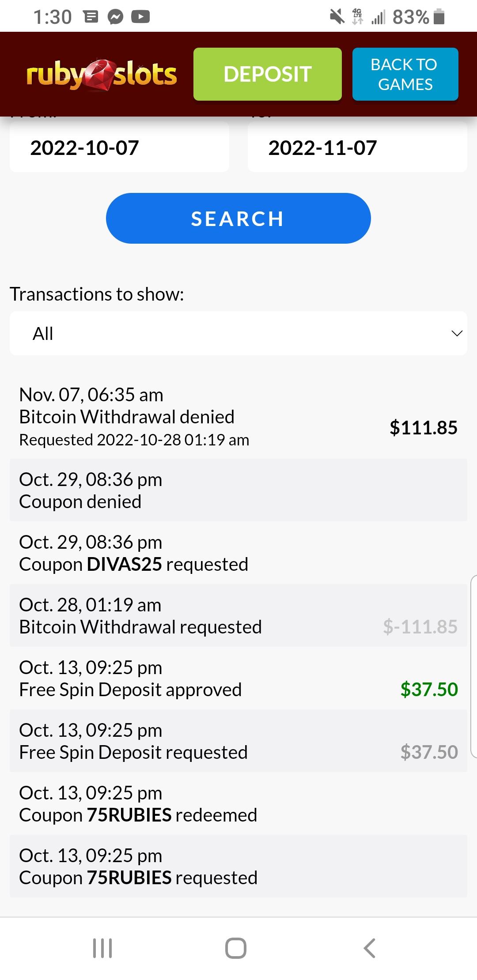Viewport: 477px width, 980px height.
Task: Click the blue SEARCH button
Action: point(238,218)
